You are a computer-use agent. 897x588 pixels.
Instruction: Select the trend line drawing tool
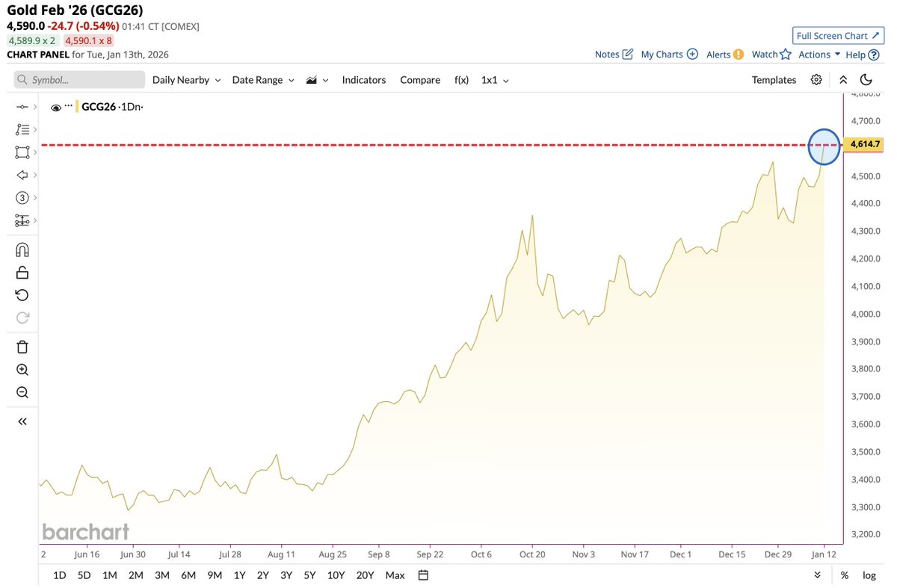(21, 106)
